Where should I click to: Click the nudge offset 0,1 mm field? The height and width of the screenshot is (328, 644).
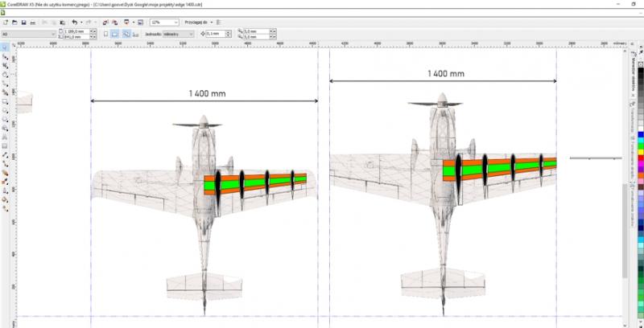215,35
